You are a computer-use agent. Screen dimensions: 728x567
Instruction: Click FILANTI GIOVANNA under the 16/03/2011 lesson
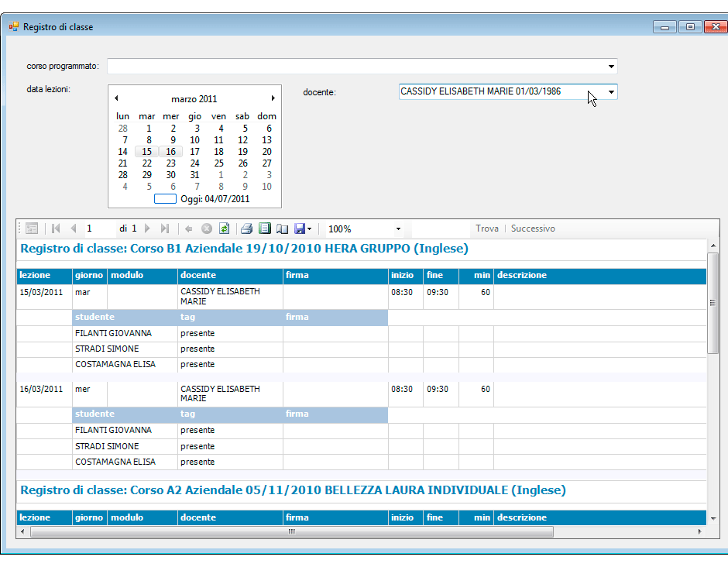coord(113,431)
